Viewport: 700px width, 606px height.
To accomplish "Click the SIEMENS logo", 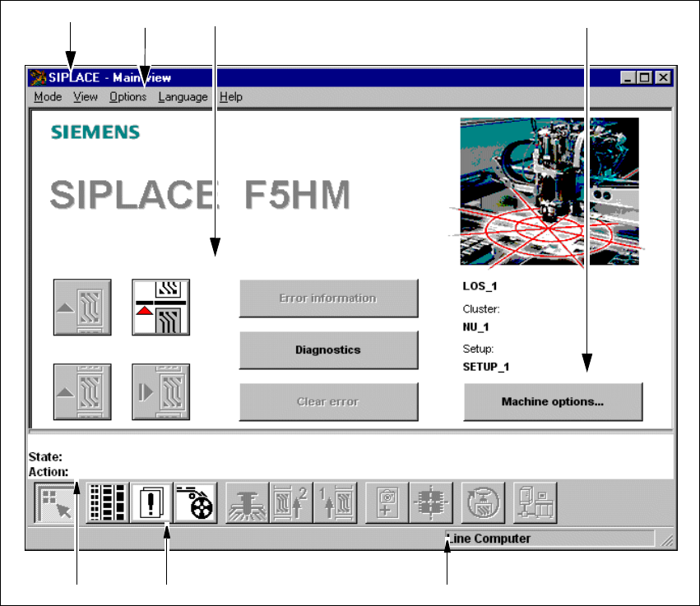I will pos(95,132).
